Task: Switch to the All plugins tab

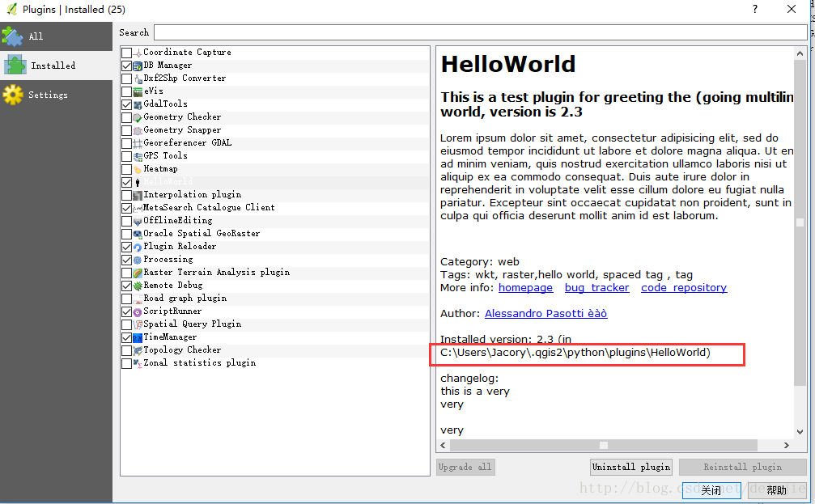Action: [x=56, y=36]
